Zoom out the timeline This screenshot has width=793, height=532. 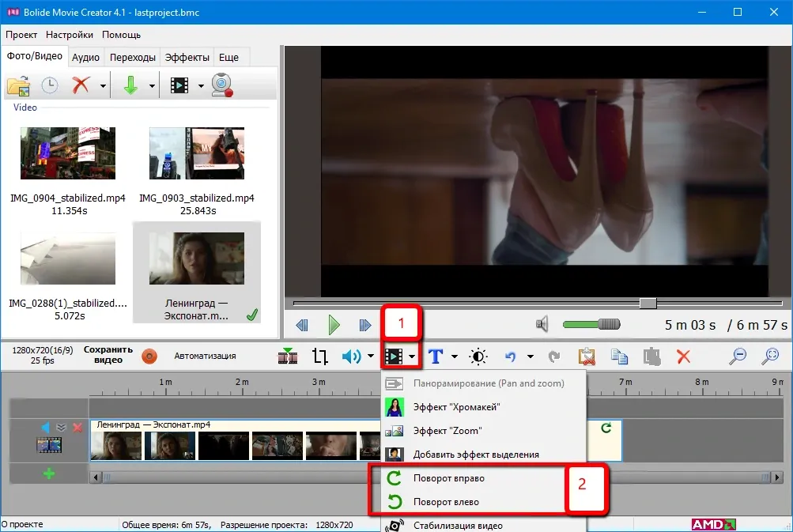[x=738, y=356]
